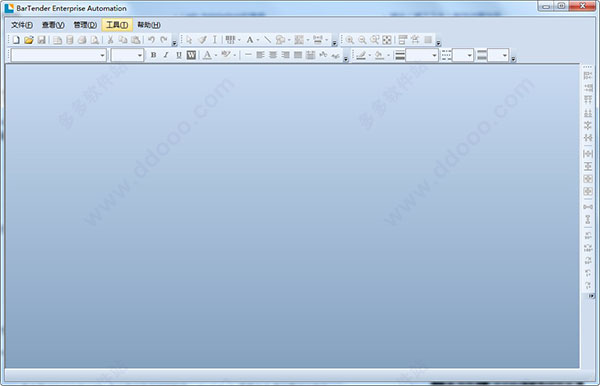
Task: Select the arrow pointer tool
Action: coord(189,40)
